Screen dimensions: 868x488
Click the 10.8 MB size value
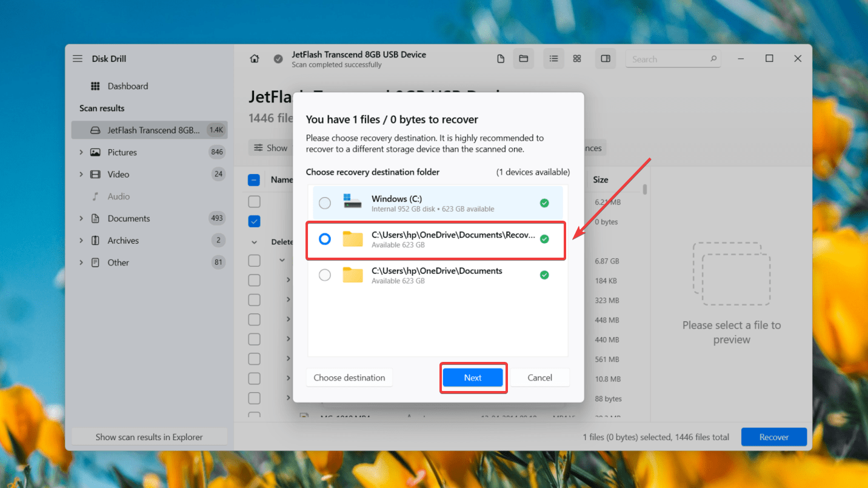(x=607, y=379)
